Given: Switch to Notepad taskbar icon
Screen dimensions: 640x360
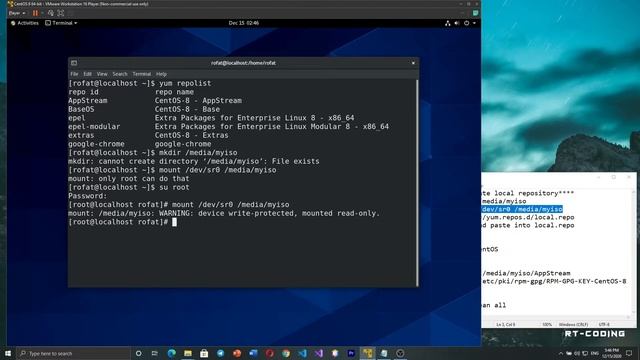Looking at the screenshot, I should (x=384, y=353).
